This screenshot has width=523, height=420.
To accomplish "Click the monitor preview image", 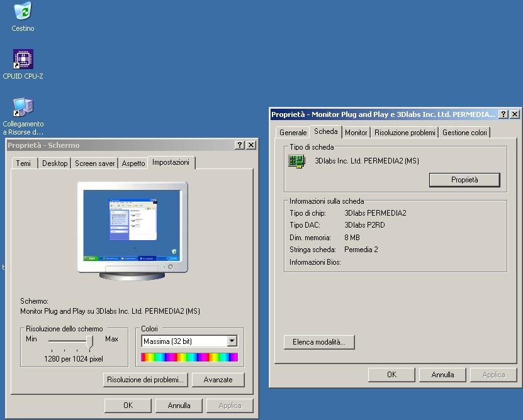I will (x=132, y=231).
